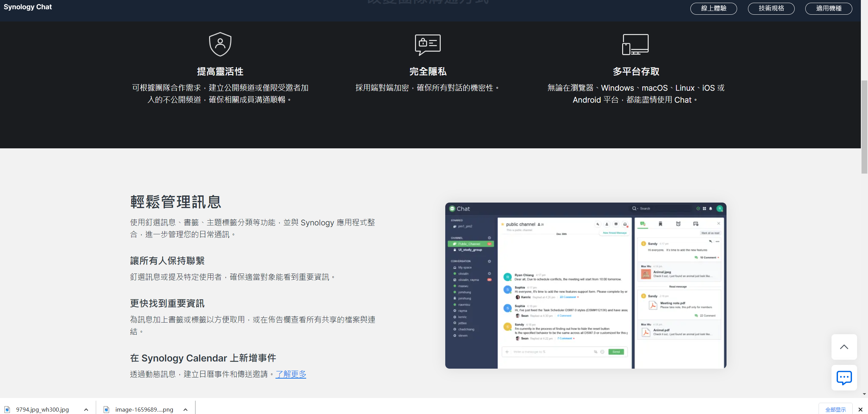Open the live chat support bubble
The width and height of the screenshot is (868, 414).
click(844, 378)
